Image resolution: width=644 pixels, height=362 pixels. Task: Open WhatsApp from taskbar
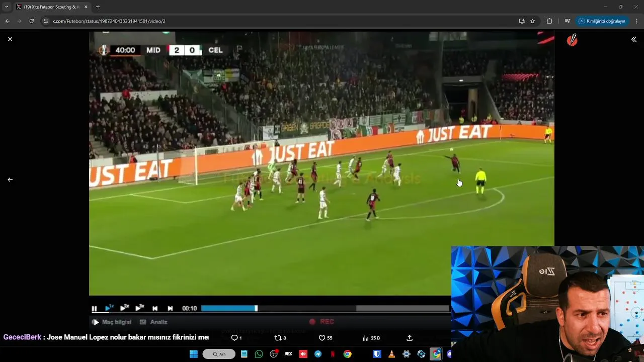(259, 354)
